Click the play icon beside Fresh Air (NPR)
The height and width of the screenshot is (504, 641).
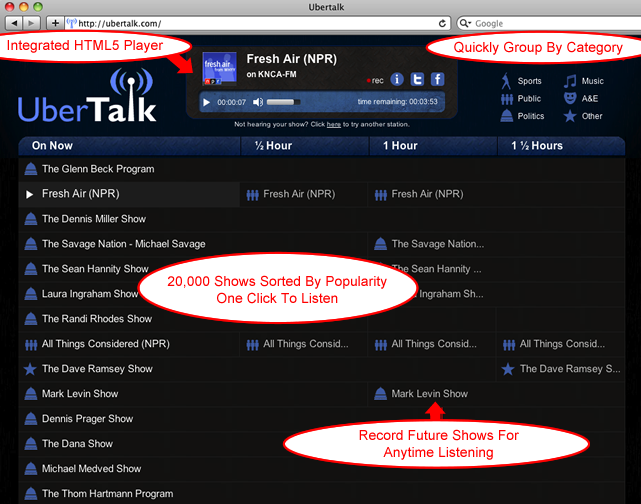point(29,194)
